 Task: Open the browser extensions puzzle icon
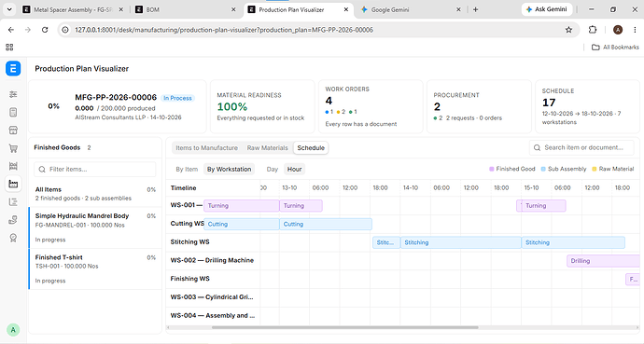point(593,30)
